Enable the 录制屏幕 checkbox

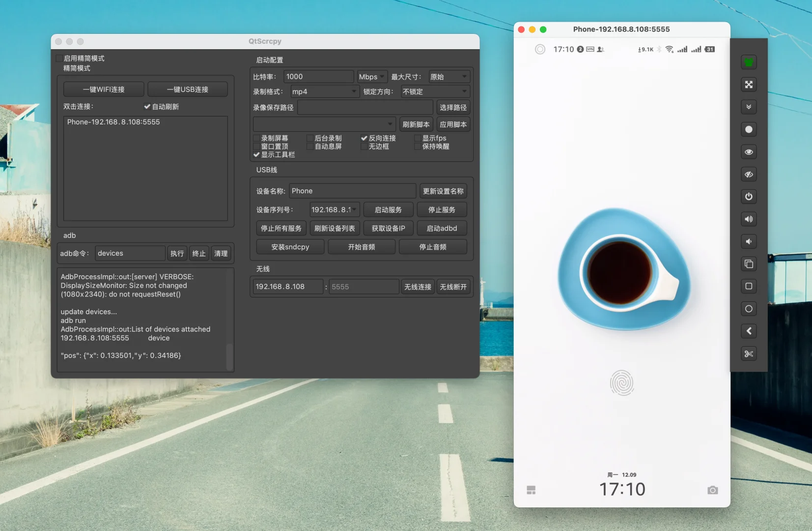point(257,138)
